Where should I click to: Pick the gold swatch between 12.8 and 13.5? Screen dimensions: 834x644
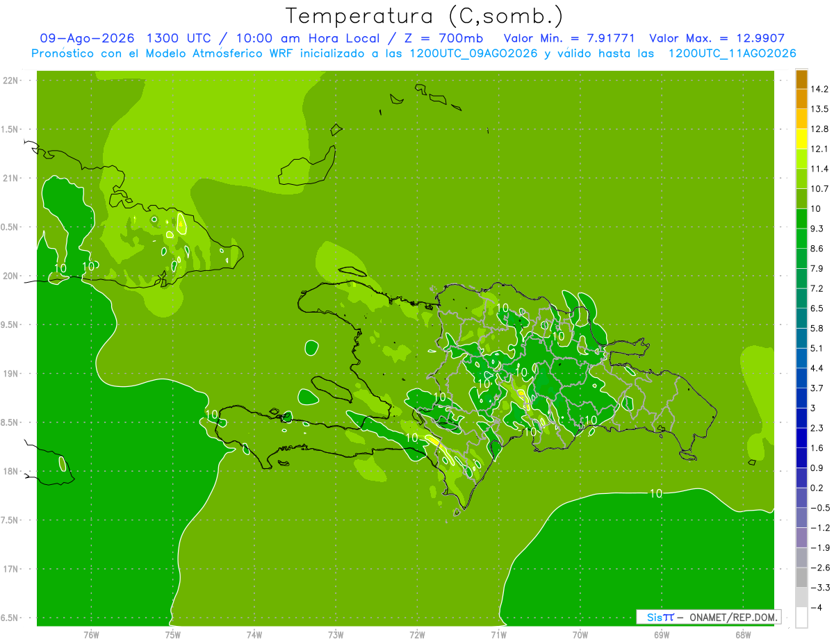coord(801,119)
